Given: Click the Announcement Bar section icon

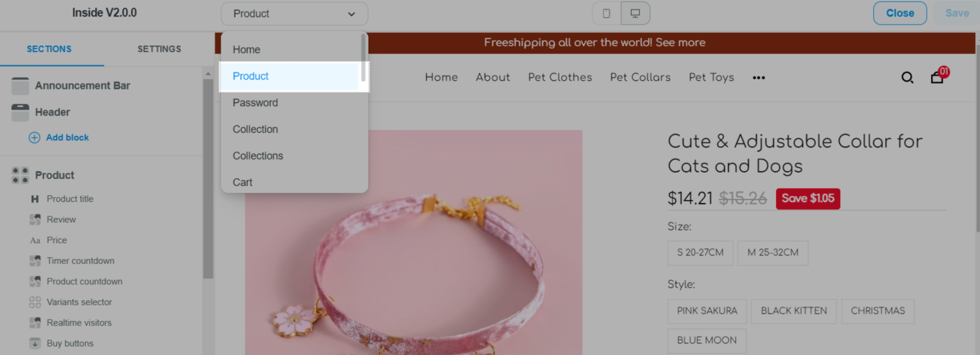Looking at the screenshot, I should click(x=20, y=86).
